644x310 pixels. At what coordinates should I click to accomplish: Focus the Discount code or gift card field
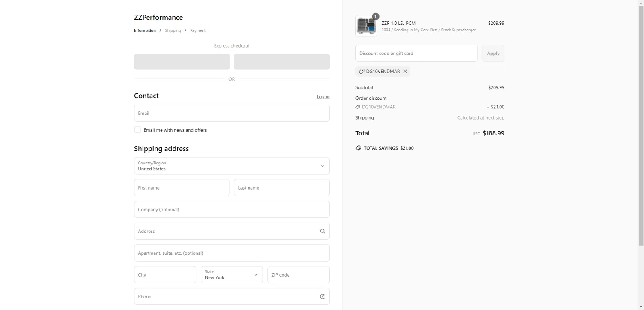[416, 53]
